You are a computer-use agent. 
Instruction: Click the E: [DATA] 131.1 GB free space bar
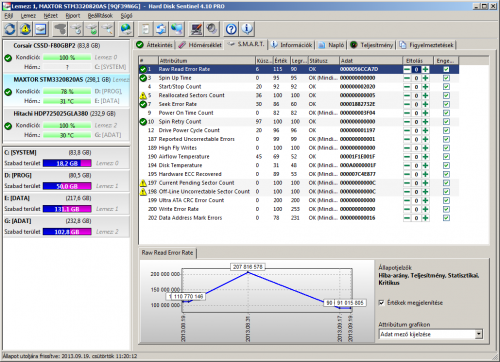click(67, 209)
